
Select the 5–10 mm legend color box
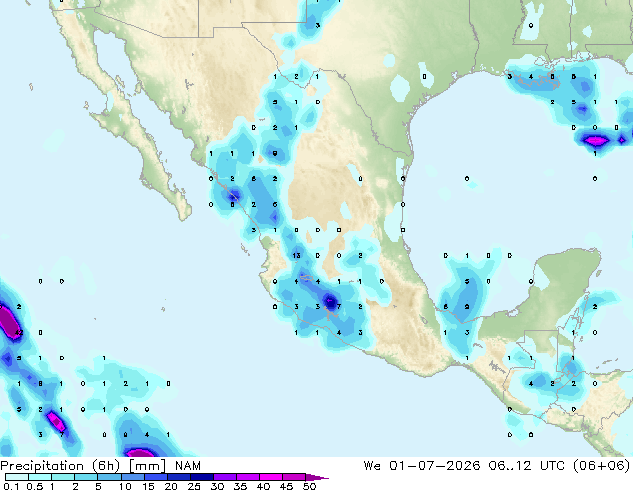[109, 477]
